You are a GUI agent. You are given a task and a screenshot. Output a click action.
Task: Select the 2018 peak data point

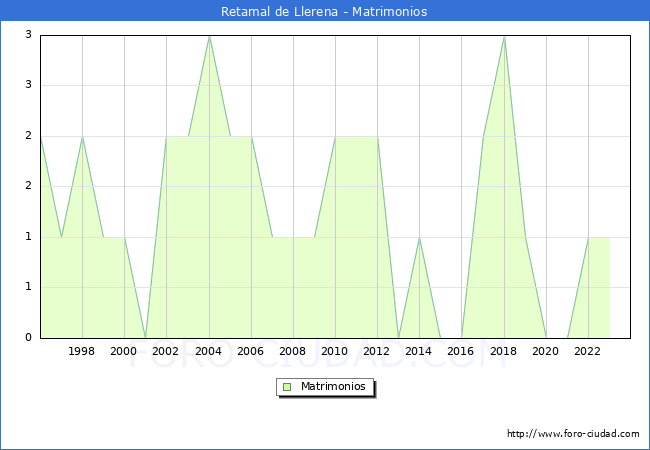point(504,36)
